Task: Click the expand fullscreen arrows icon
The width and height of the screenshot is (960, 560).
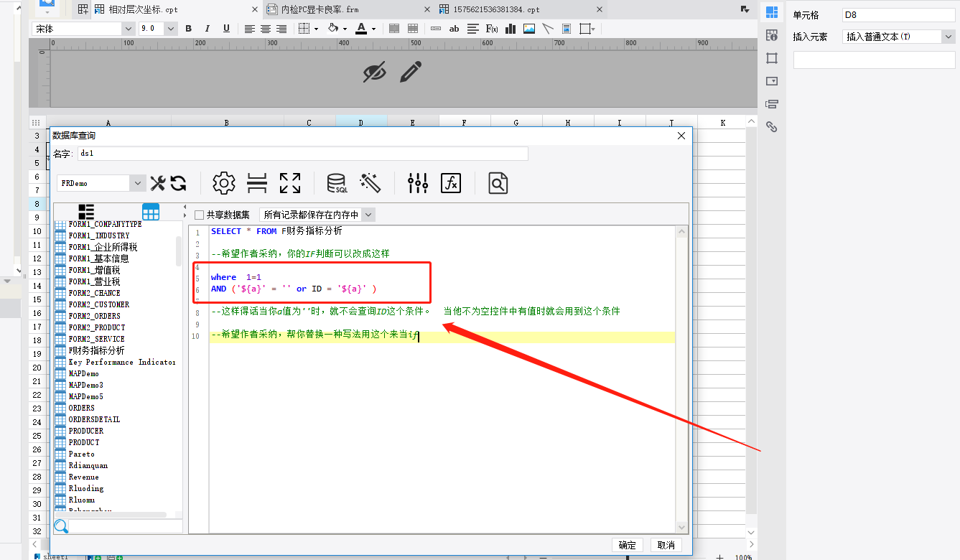Action: pyautogui.click(x=290, y=183)
